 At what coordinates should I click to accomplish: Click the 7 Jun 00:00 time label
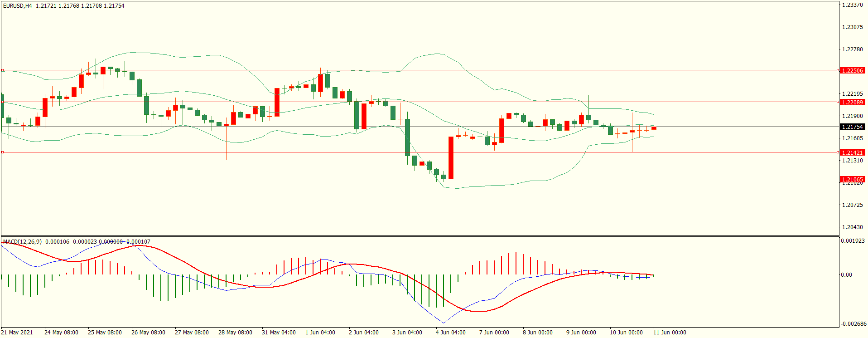point(494,333)
